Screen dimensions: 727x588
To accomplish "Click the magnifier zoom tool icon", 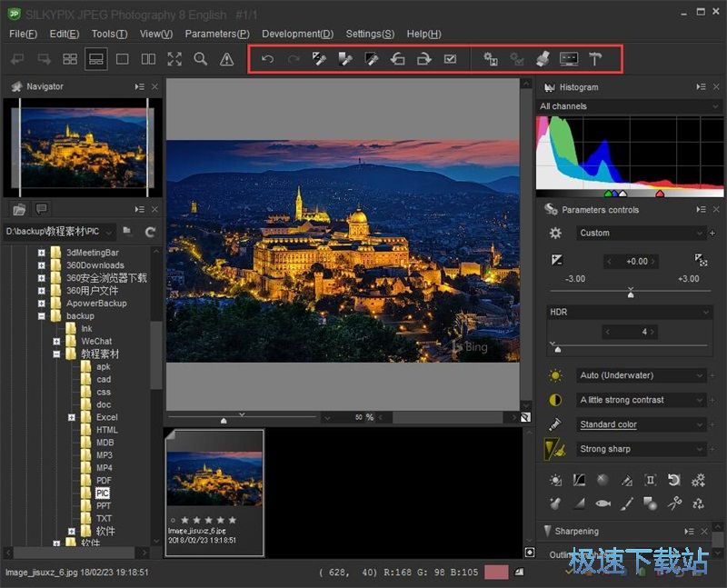I will click(x=201, y=59).
